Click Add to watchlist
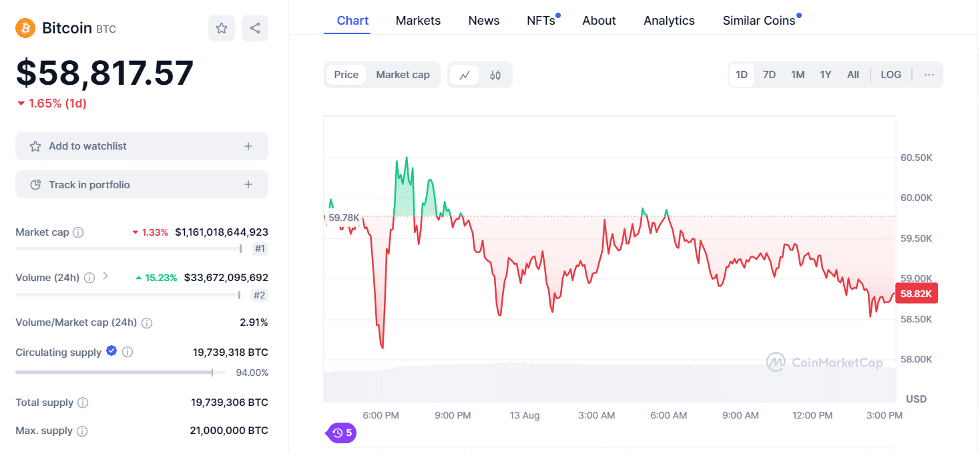980x452 pixels. pos(142,146)
